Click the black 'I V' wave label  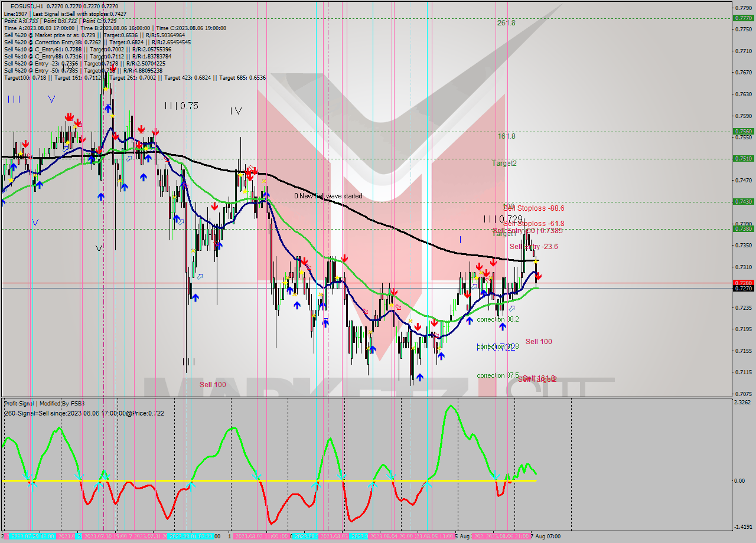coord(236,110)
